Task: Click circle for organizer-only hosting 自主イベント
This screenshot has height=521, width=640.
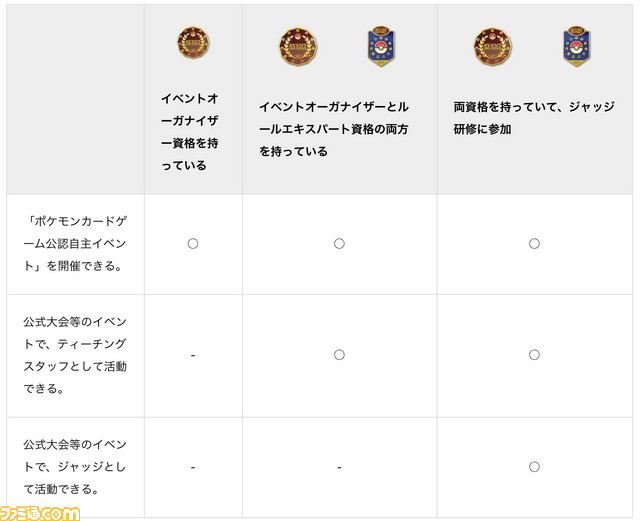Action: coord(193,244)
